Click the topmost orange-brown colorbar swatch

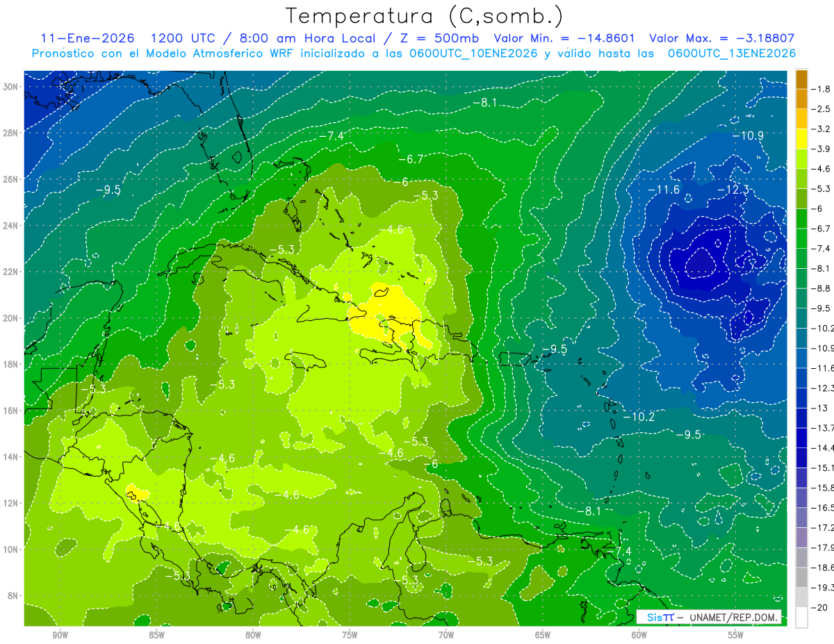[x=801, y=79]
